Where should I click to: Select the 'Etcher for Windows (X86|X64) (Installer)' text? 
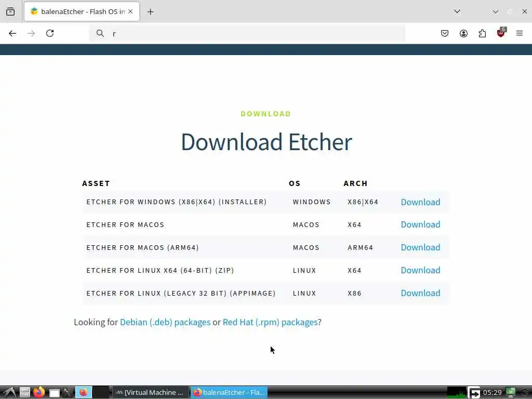tap(177, 202)
